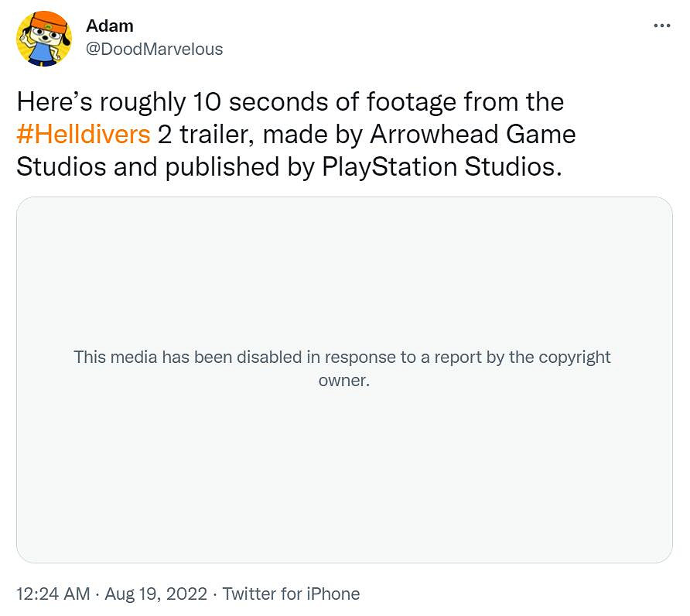Click the disabled media notice's first line
The image size is (690, 616).
[x=342, y=358]
